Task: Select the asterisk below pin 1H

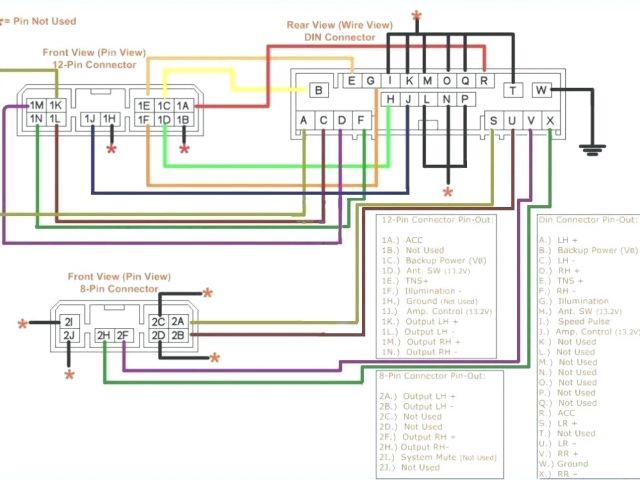Action: pyautogui.click(x=111, y=150)
